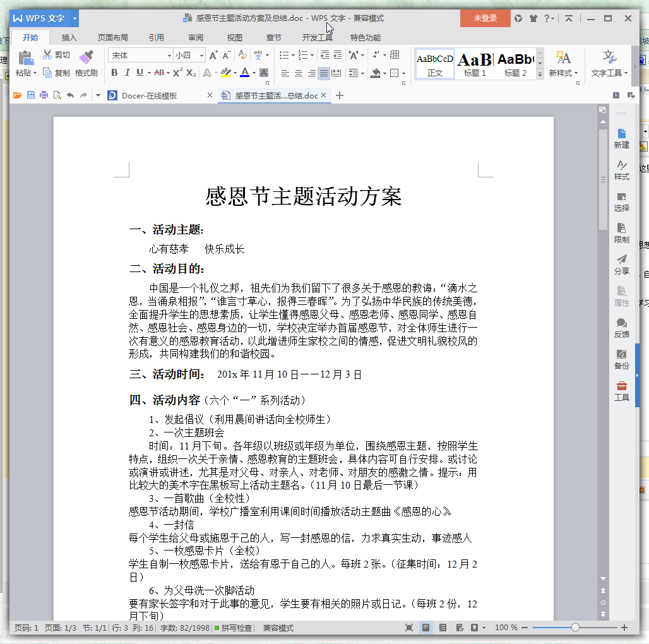The image size is (649, 644).
Task: Expand the WPS 文字 application menu arrow
Action: (x=74, y=18)
